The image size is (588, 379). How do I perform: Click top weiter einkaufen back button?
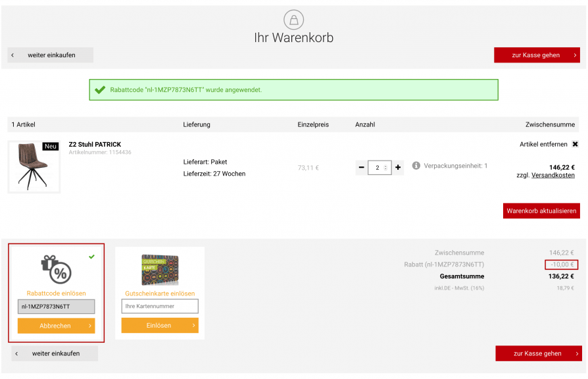(x=50, y=55)
